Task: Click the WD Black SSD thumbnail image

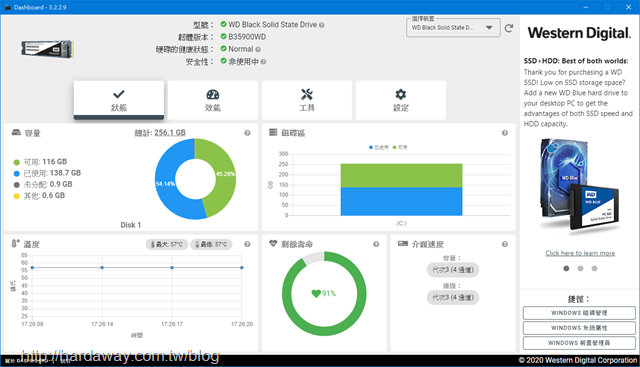Action: [x=47, y=49]
